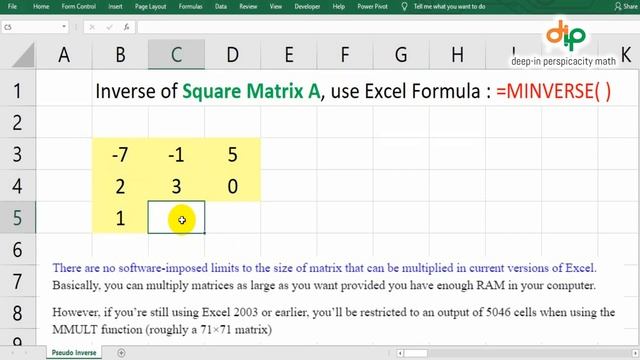The image size is (640, 360).
Task: Open the Developer tab
Action: pos(307,7)
